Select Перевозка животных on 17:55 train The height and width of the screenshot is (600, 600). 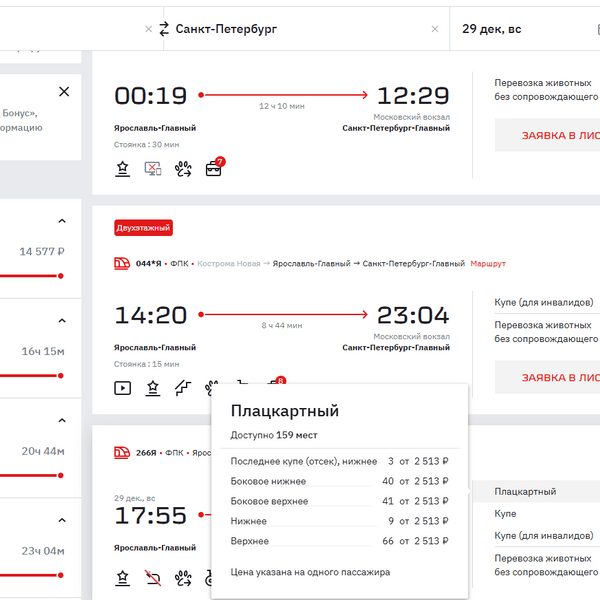[546, 565]
